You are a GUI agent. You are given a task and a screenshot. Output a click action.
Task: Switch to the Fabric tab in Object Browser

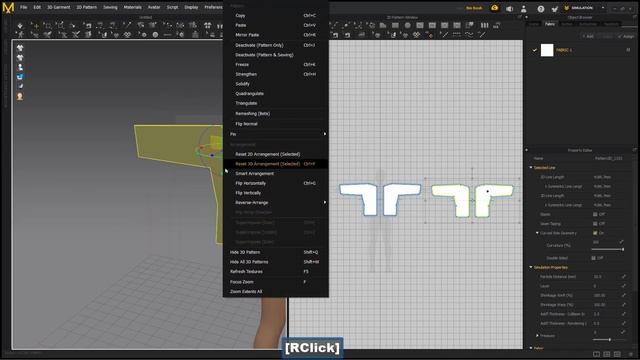point(550,24)
